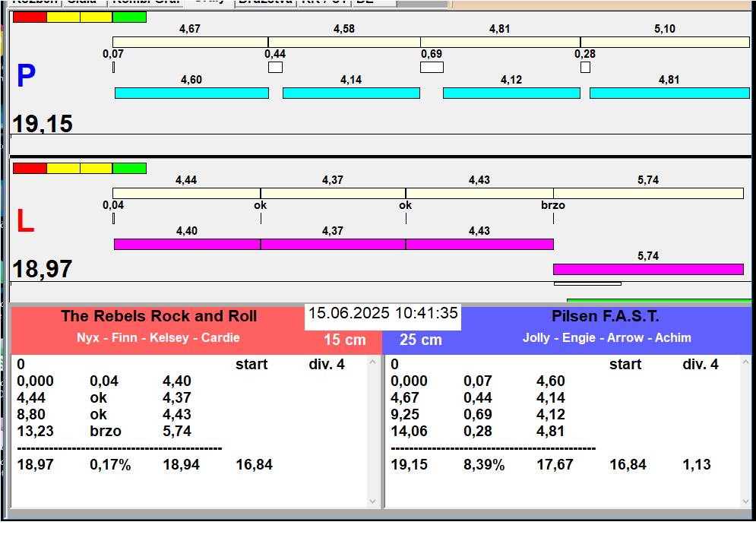Click the green start light in lane L
Screen dimensions: 756x544
[x=129, y=168]
